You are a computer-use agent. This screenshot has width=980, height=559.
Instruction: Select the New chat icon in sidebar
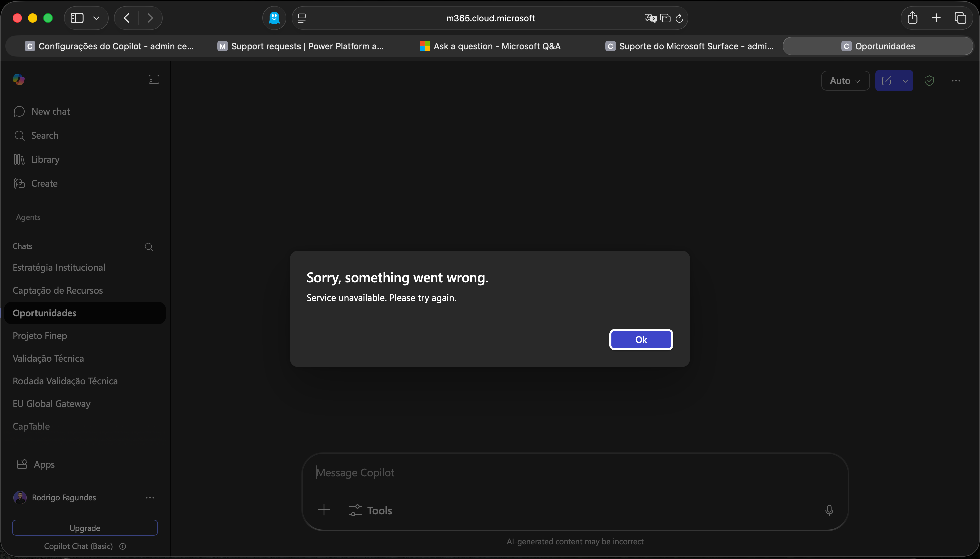pos(20,111)
